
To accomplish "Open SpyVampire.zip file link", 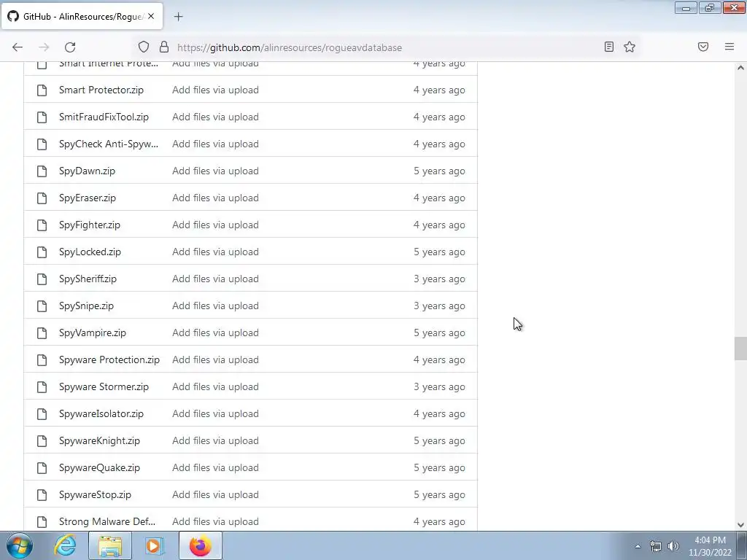I will [x=93, y=332].
